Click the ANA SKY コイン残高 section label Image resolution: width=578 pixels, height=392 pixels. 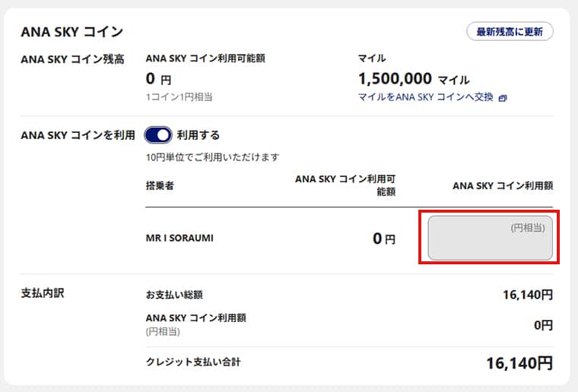click(73, 58)
